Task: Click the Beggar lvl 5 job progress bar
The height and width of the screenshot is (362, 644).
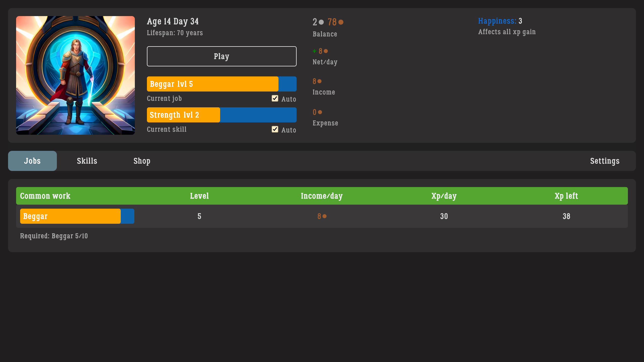Action: point(221,84)
